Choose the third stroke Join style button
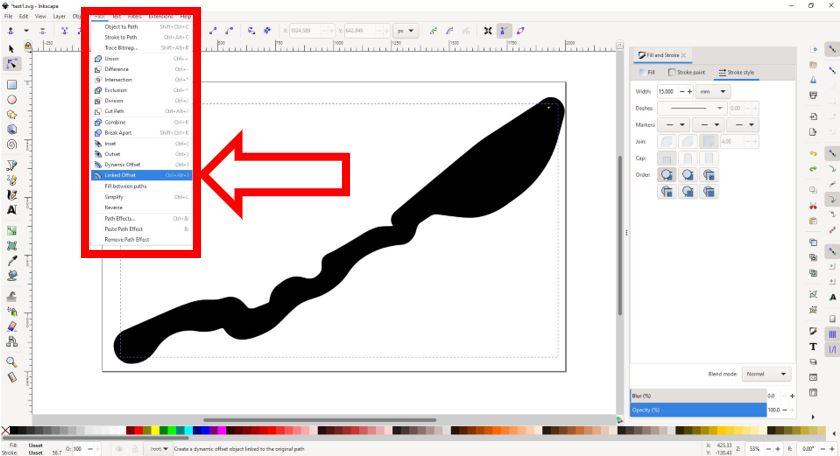Viewport: 840px width, 456px height. pyautogui.click(x=709, y=141)
